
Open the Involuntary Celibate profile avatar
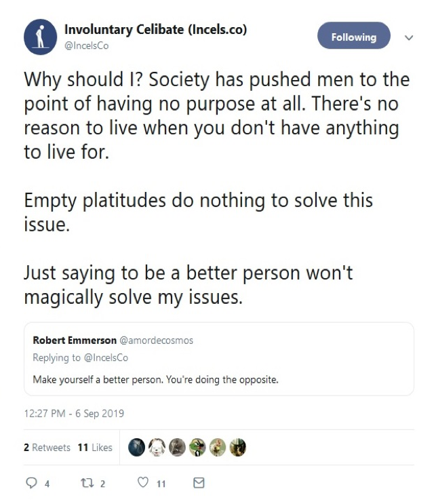[x=39, y=38]
